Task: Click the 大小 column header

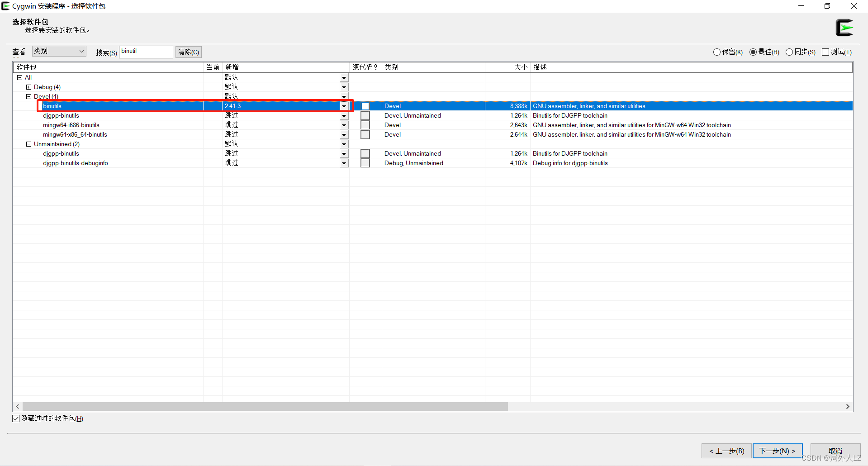Action: point(508,67)
